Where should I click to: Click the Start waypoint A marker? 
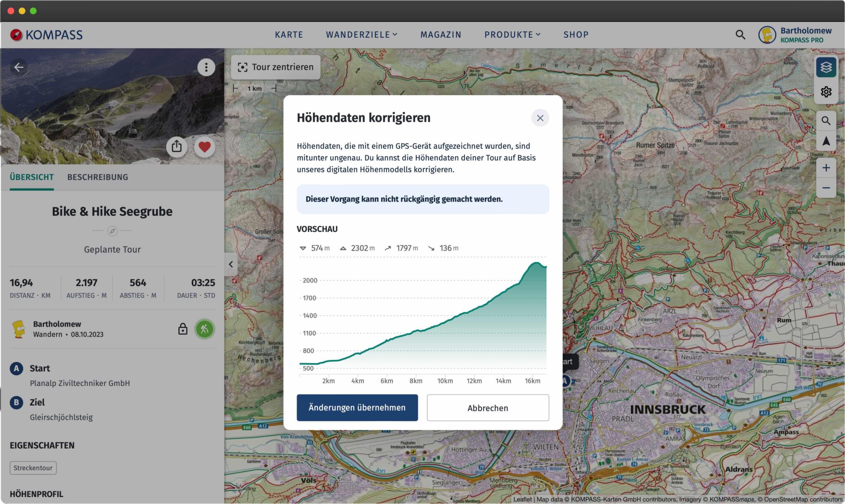pyautogui.click(x=16, y=368)
